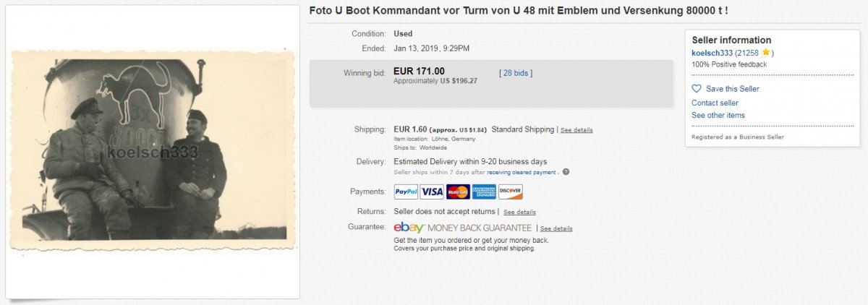
Task: Open seller profile koelsch333
Action: (x=712, y=53)
